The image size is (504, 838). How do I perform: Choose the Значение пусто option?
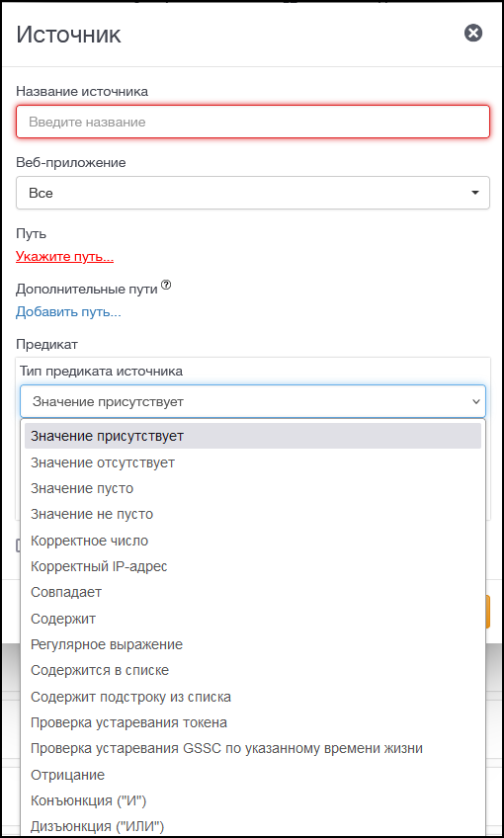(x=253, y=488)
